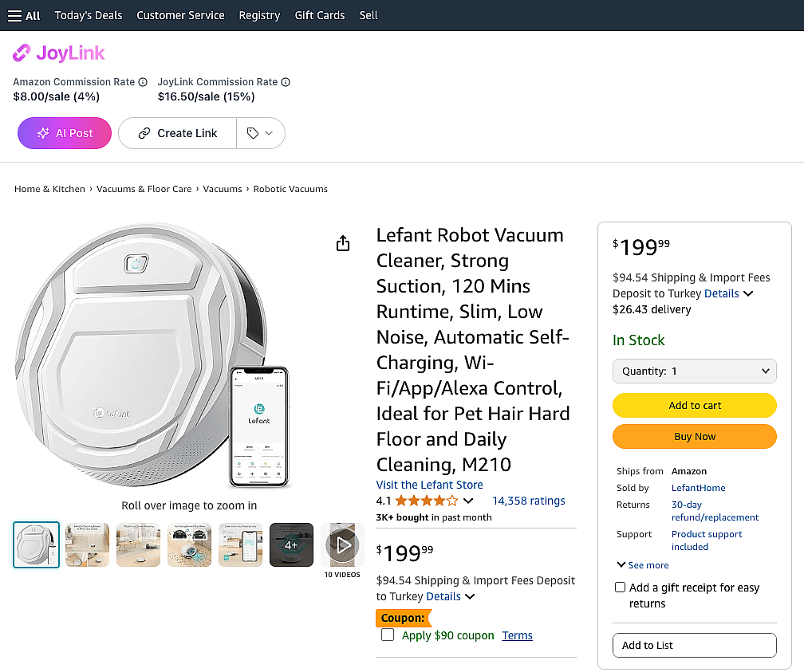This screenshot has width=804, height=672.
Task: Go to Gift Cards menu item
Action: tap(320, 15)
